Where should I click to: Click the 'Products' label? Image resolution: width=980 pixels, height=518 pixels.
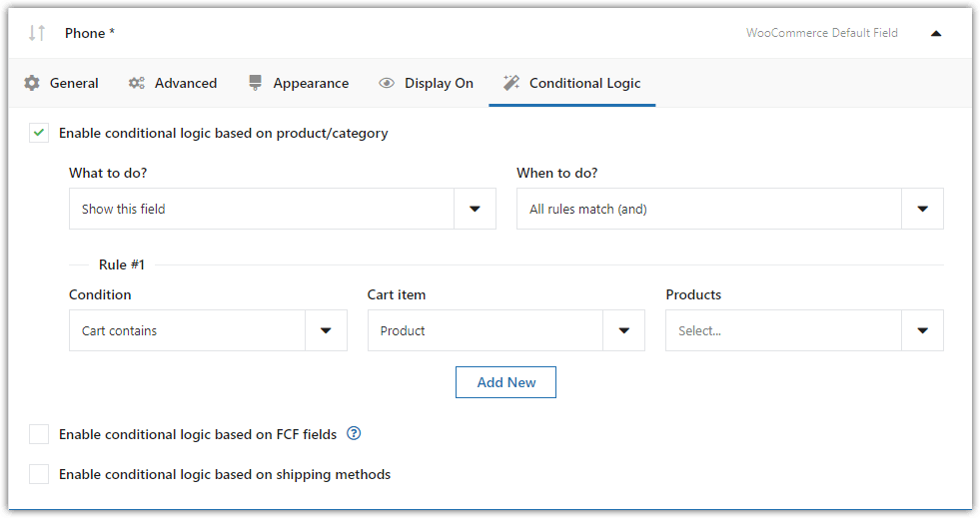pos(693,294)
